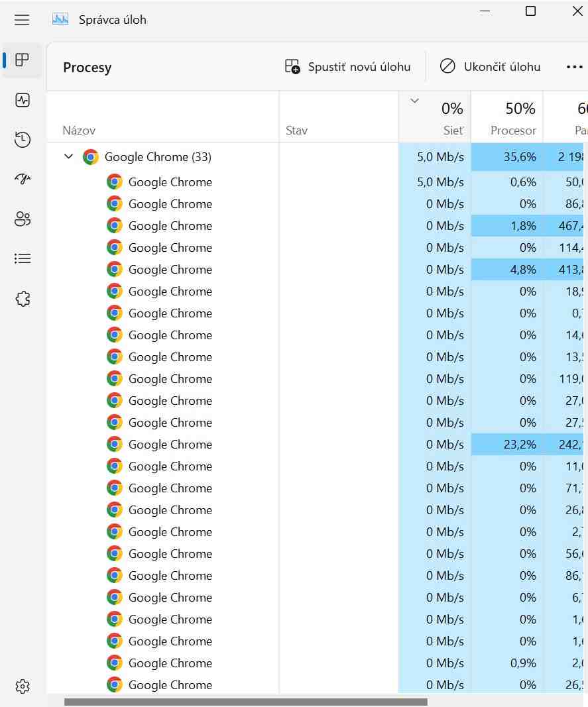Open the three-dots more options menu
Image resolution: width=588 pixels, height=707 pixels.
pyautogui.click(x=574, y=67)
